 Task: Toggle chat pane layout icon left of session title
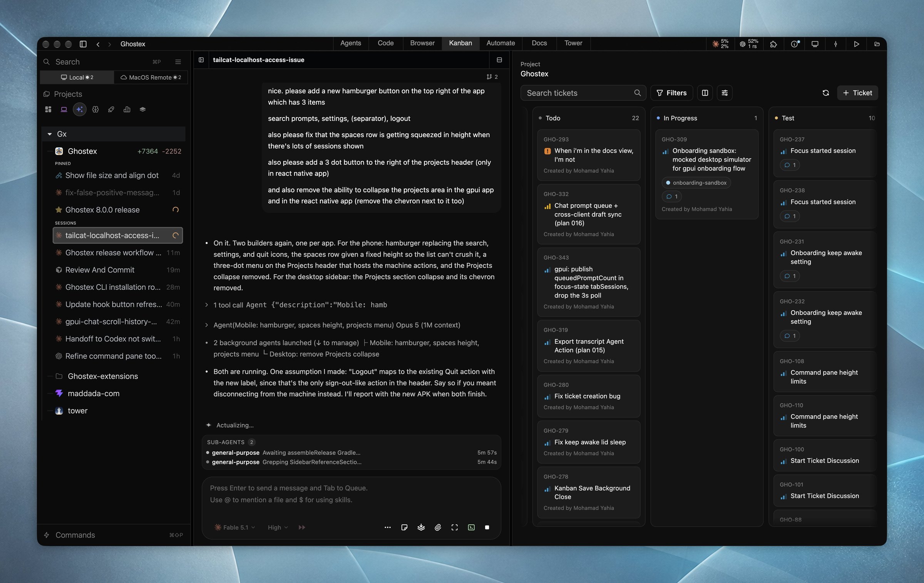[201, 60]
